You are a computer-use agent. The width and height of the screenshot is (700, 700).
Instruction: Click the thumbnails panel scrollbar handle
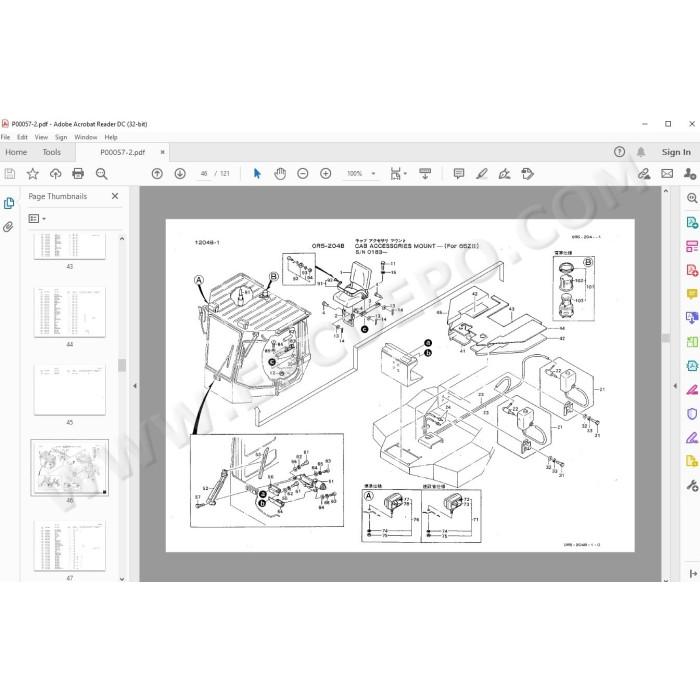[121, 366]
